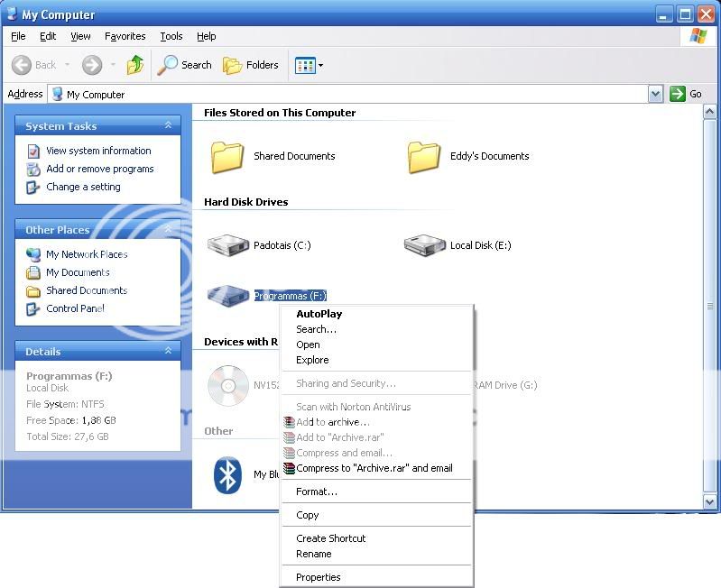Open the Views dropdown in toolbar
The height and width of the screenshot is (588, 721).
click(x=310, y=65)
